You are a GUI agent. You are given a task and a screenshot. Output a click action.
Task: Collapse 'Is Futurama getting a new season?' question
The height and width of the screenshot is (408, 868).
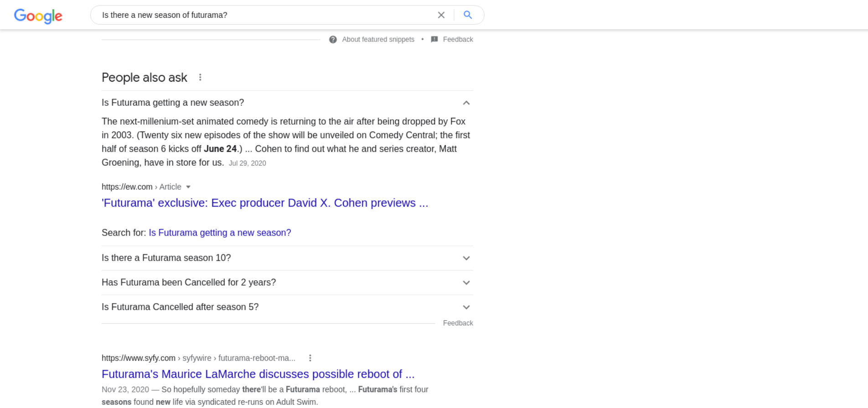tap(287, 103)
